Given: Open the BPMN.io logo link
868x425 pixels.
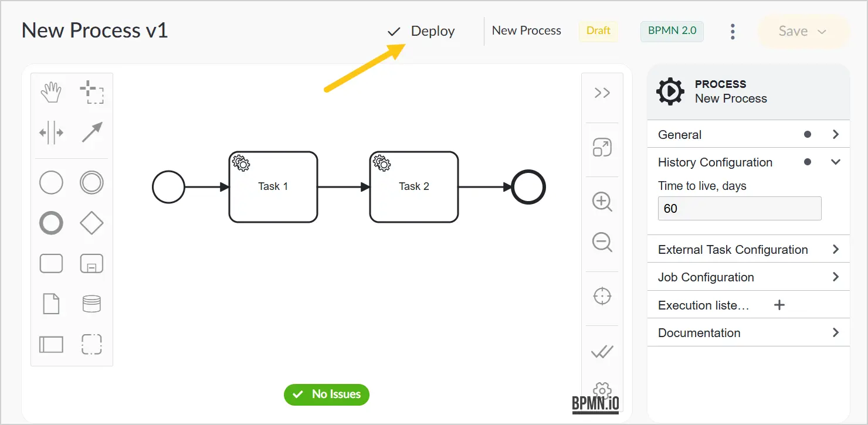Looking at the screenshot, I should [595, 404].
